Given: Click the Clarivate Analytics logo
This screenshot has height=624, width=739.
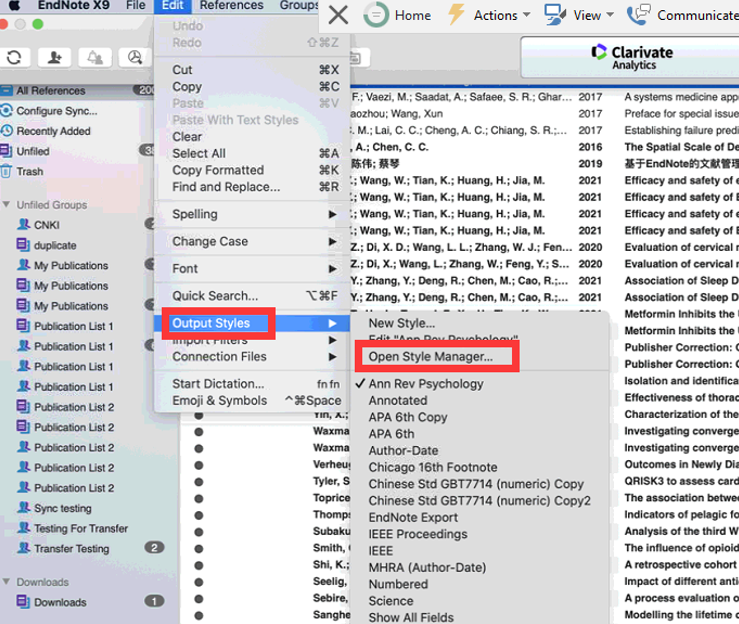Looking at the screenshot, I should pyautogui.click(x=632, y=57).
